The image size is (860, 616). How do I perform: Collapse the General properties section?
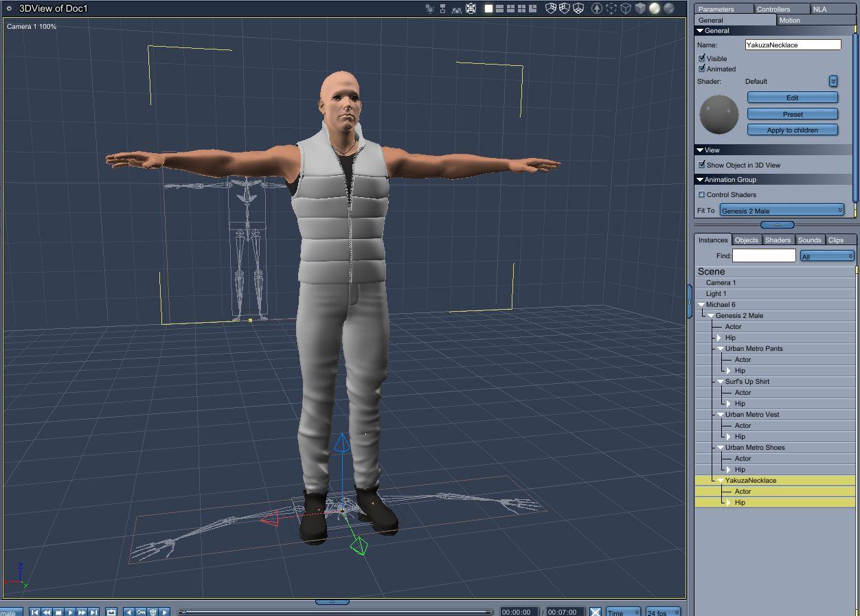pos(700,31)
